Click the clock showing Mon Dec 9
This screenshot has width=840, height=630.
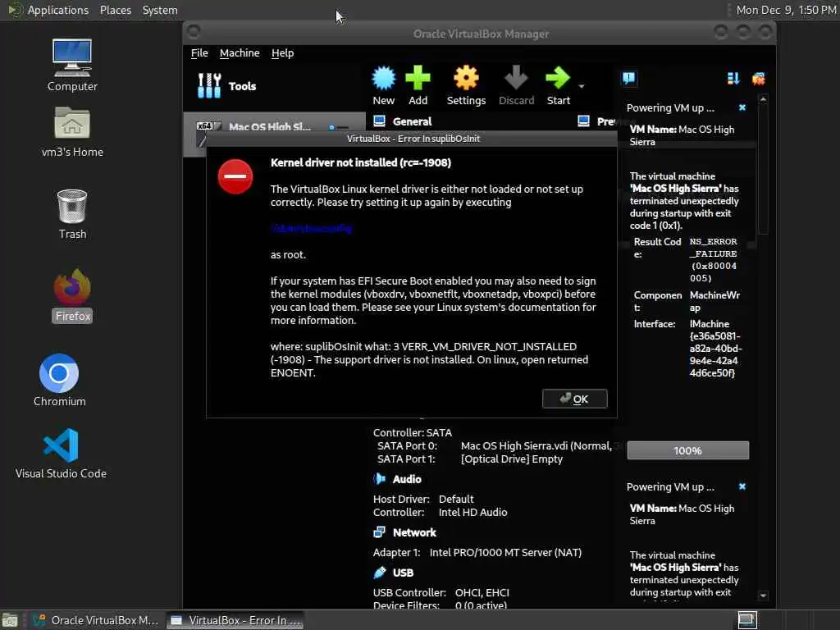pos(786,10)
